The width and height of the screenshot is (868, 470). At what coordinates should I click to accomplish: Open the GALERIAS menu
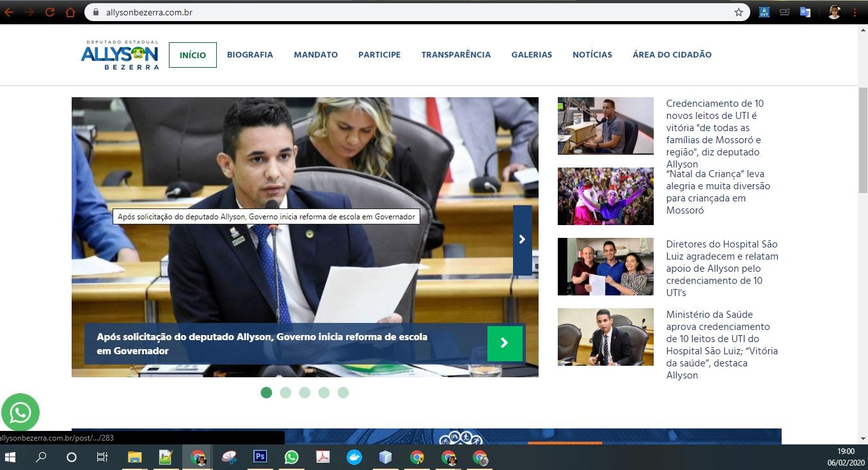tap(532, 55)
